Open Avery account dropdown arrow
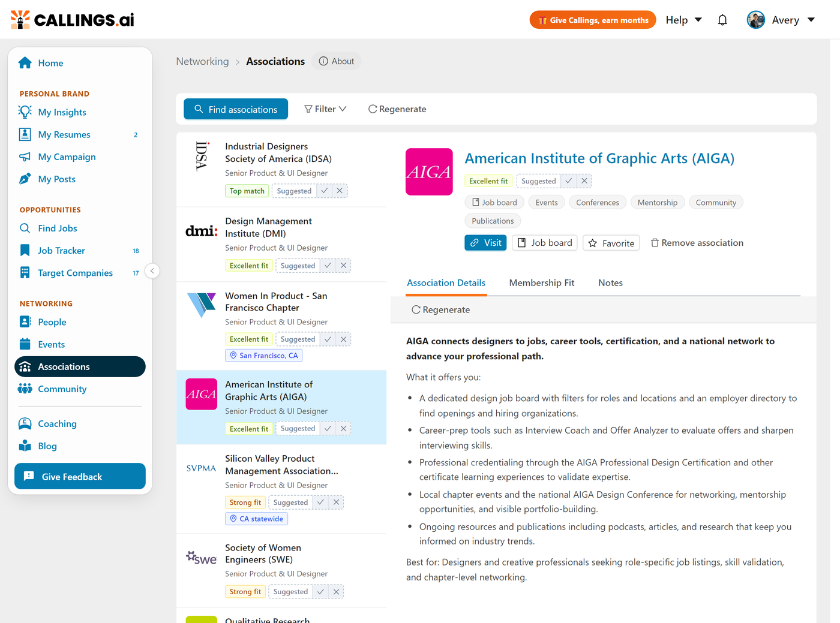 click(x=811, y=20)
